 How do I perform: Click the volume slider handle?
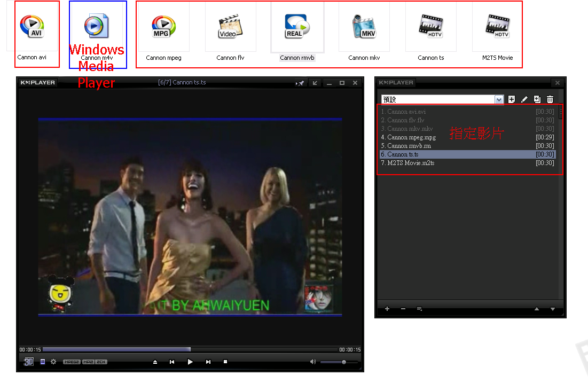pos(344,362)
